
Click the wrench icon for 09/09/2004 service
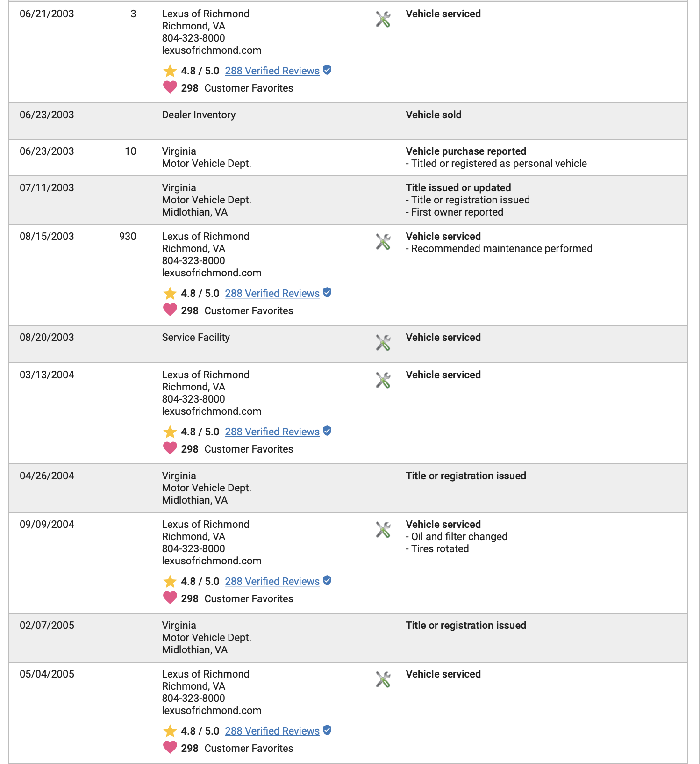click(383, 530)
